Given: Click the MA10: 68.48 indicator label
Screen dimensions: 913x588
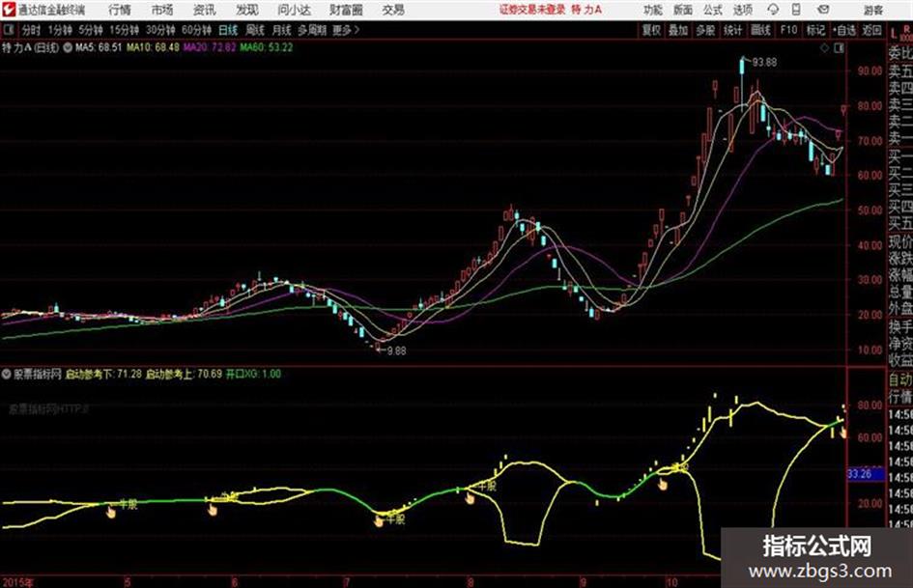Looking at the screenshot, I should [x=153, y=47].
